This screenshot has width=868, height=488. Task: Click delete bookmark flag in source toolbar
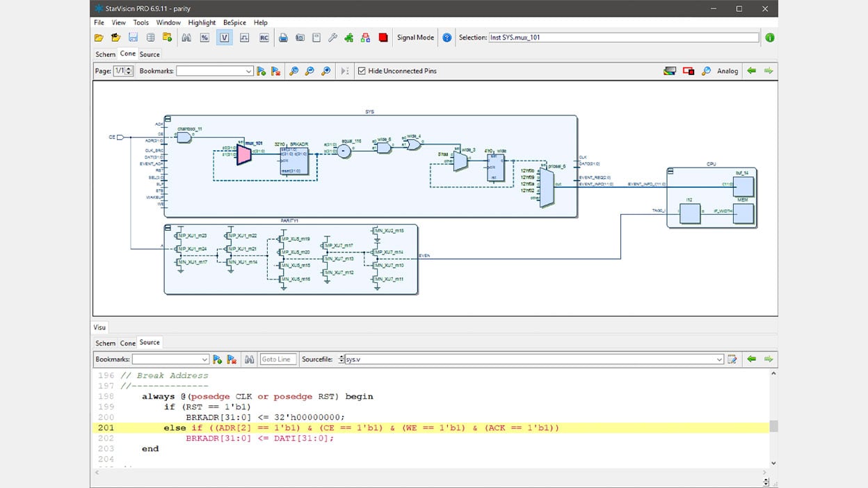click(232, 359)
